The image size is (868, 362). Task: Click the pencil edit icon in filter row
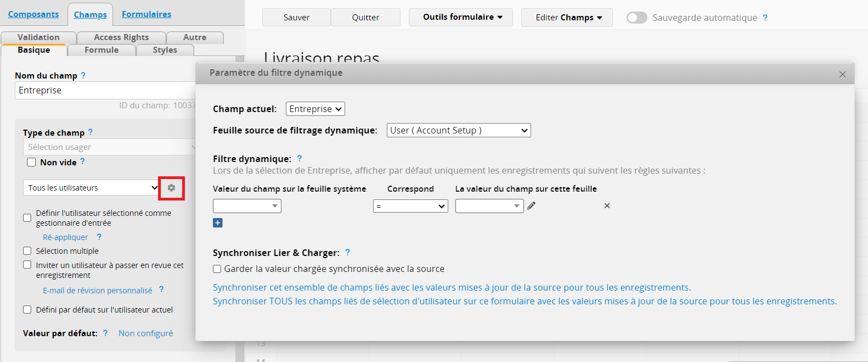531,206
